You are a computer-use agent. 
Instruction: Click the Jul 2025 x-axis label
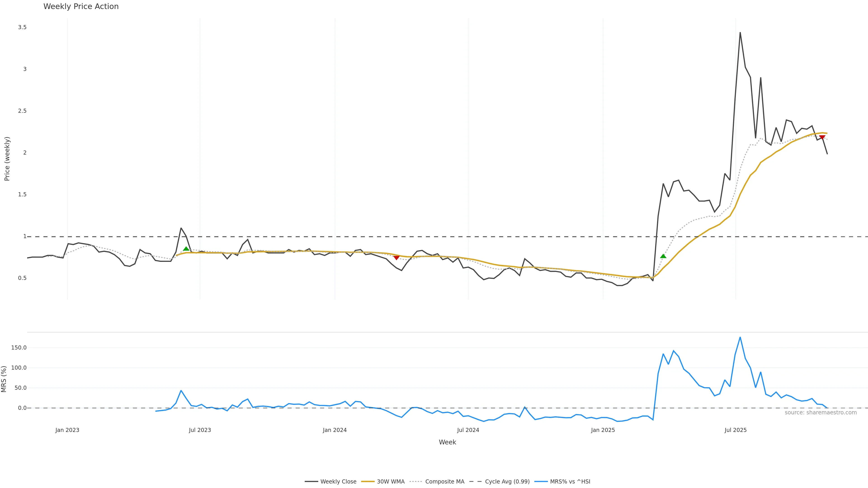pos(736,430)
